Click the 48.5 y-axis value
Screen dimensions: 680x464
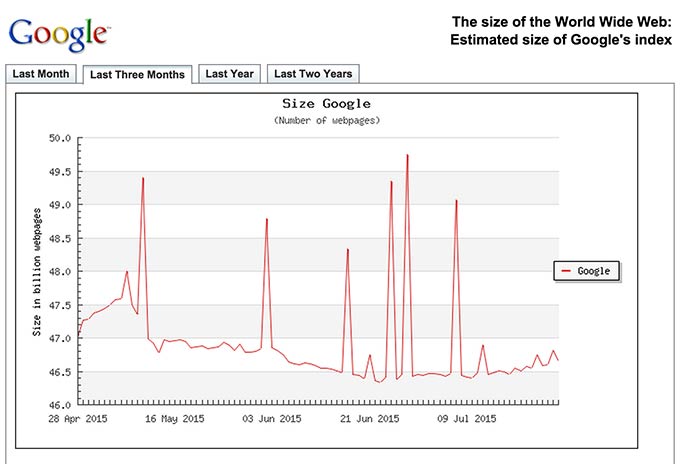60,239
